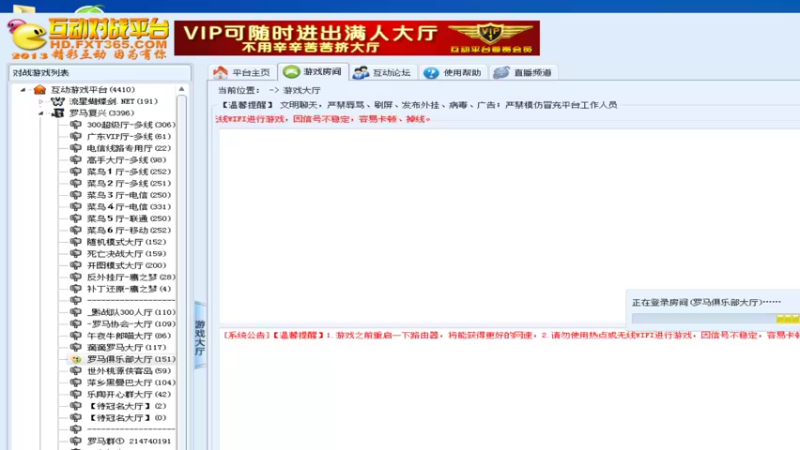
Task: Click room icon beside 世外桃源侠客岛
Action: click(76, 371)
